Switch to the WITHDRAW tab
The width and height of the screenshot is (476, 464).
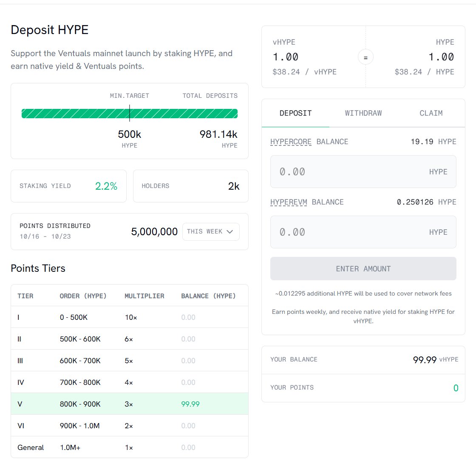click(363, 113)
